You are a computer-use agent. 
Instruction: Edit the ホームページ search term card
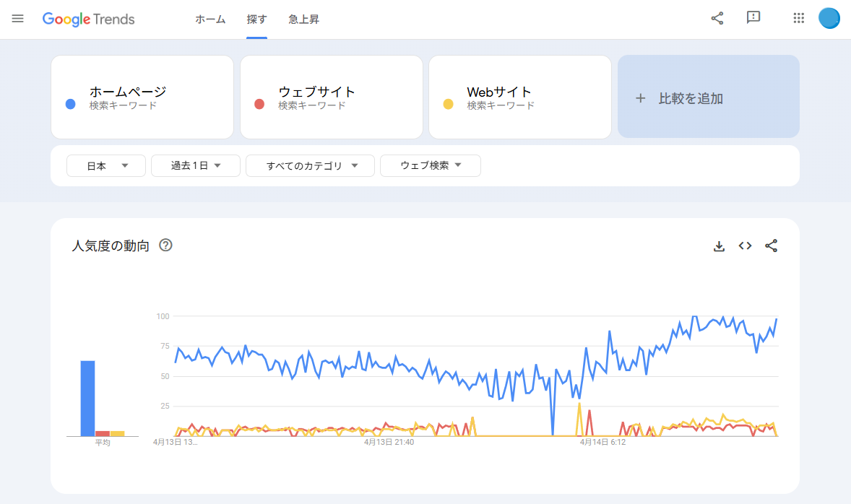pyautogui.click(x=142, y=97)
